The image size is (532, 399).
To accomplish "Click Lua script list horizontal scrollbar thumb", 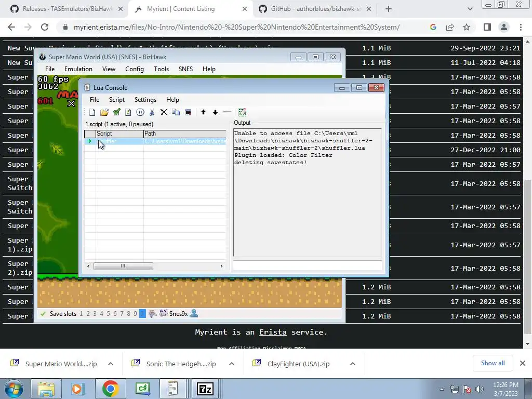I will pyautogui.click(x=123, y=267).
